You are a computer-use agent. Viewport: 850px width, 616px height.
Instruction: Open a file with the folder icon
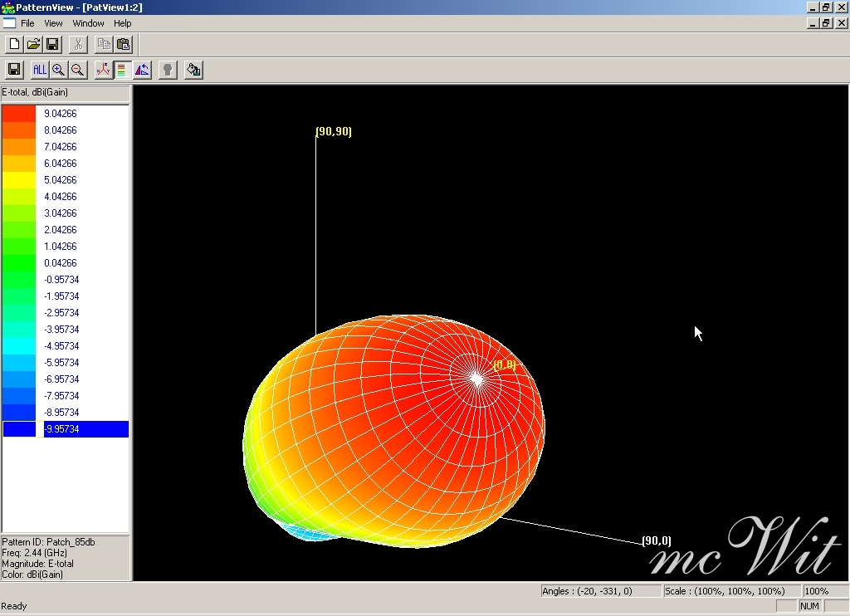[33, 44]
